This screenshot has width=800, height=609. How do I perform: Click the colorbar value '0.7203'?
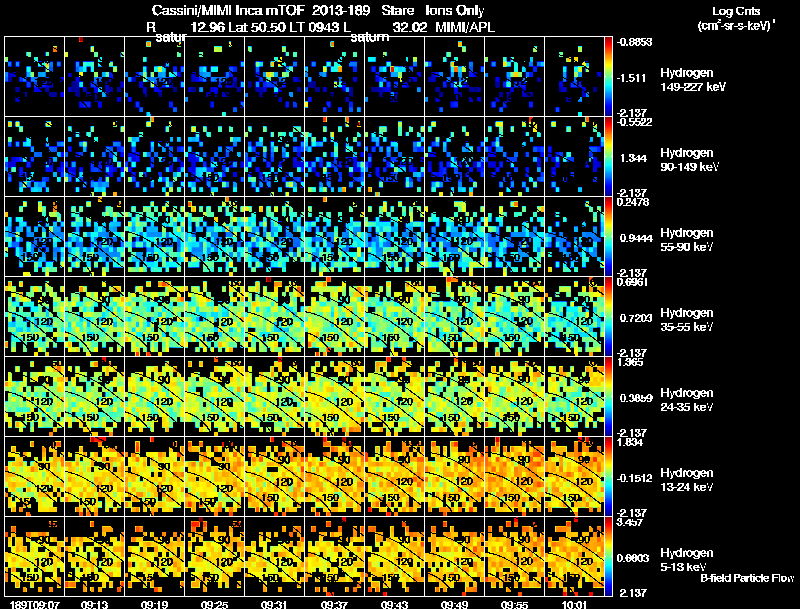[636, 318]
